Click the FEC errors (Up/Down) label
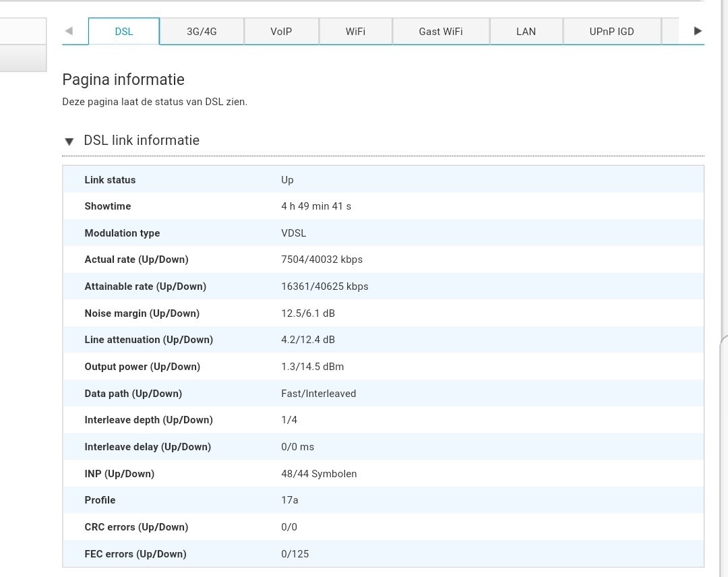 (135, 554)
